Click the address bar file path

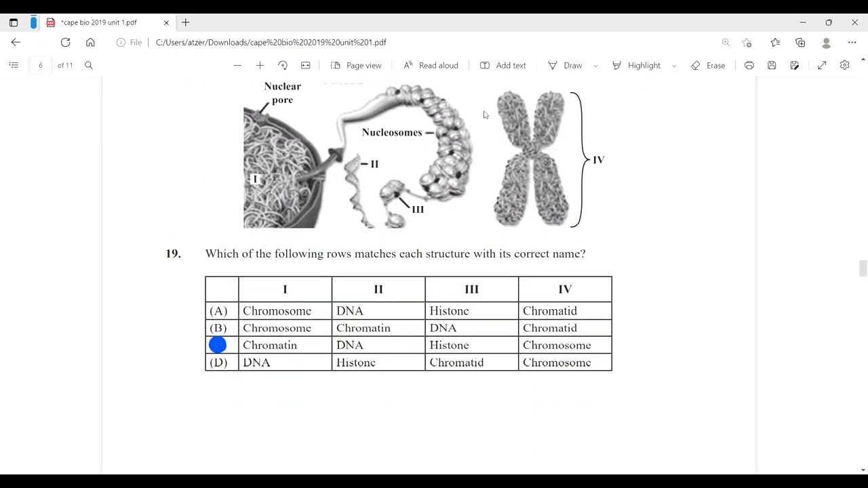[271, 42]
